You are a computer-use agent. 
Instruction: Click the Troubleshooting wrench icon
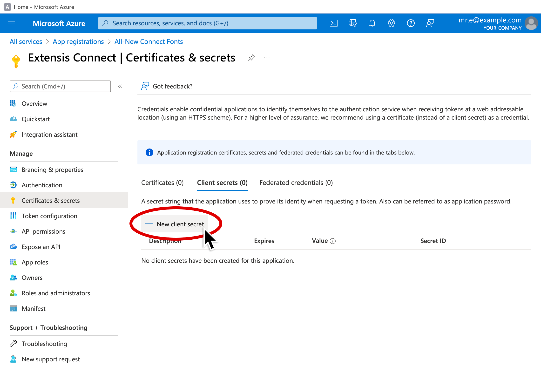click(x=13, y=344)
